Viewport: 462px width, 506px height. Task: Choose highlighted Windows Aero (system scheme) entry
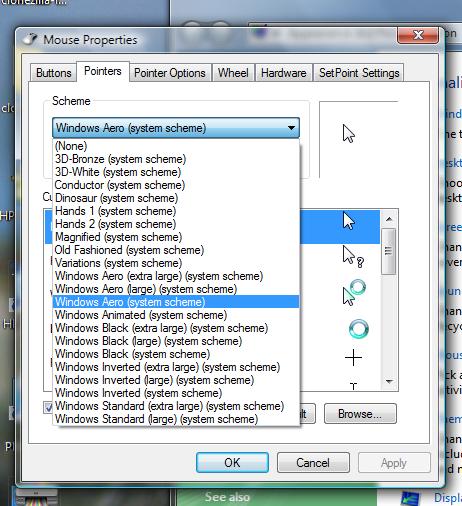pyautogui.click(x=176, y=302)
